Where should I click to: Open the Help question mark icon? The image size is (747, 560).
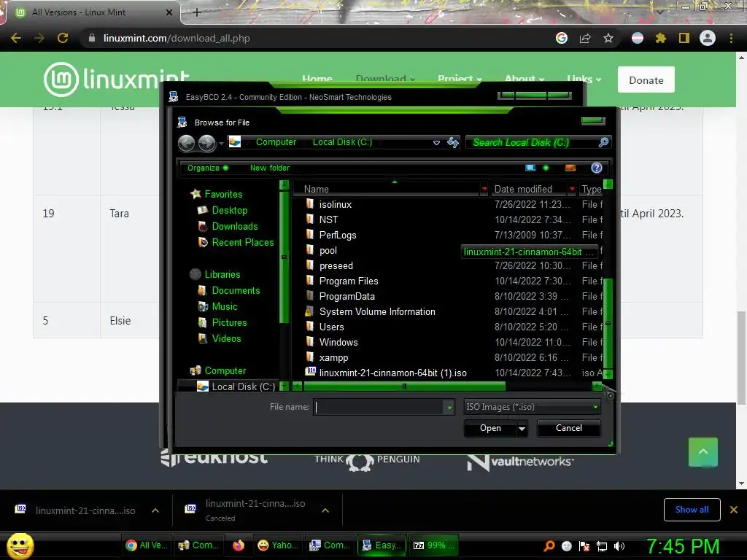597,168
